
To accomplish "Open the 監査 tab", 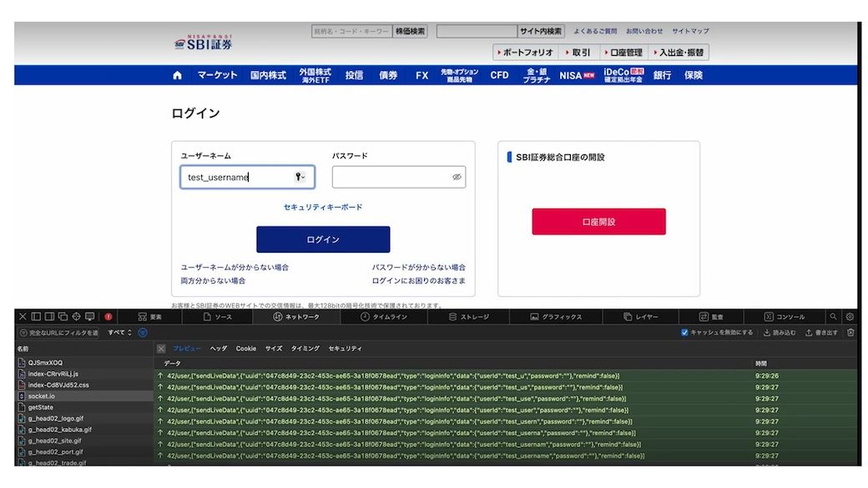I will 711,316.
